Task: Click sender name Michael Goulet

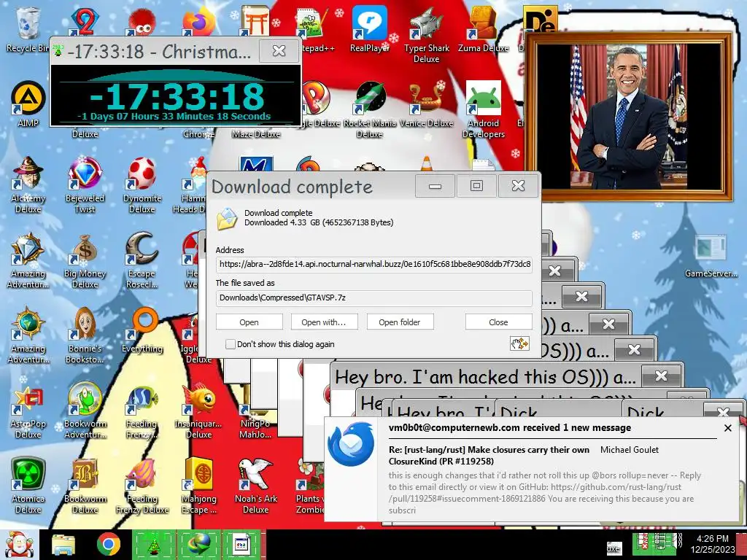Action: pyautogui.click(x=630, y=449)
